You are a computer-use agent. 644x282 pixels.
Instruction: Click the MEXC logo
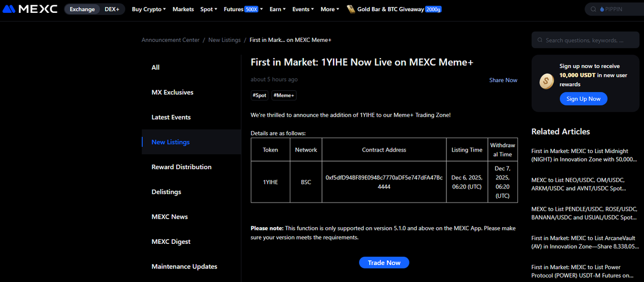pyautogui.click(x=30, y=9)
